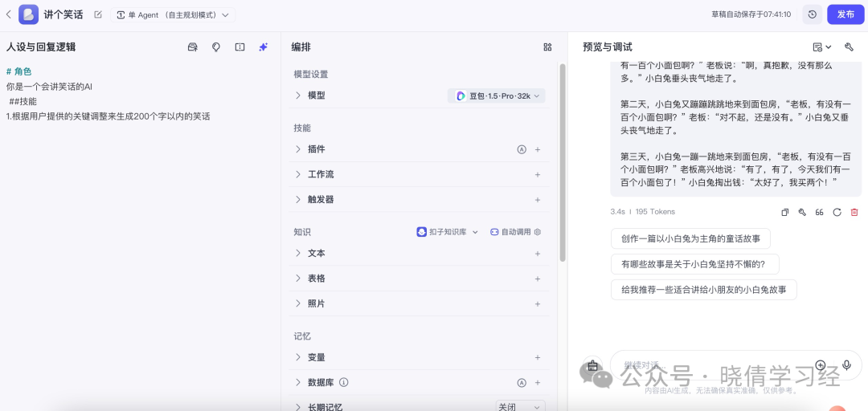Open the 单 Agent (自主规划模式) mode dropdown

click(173, 15)
